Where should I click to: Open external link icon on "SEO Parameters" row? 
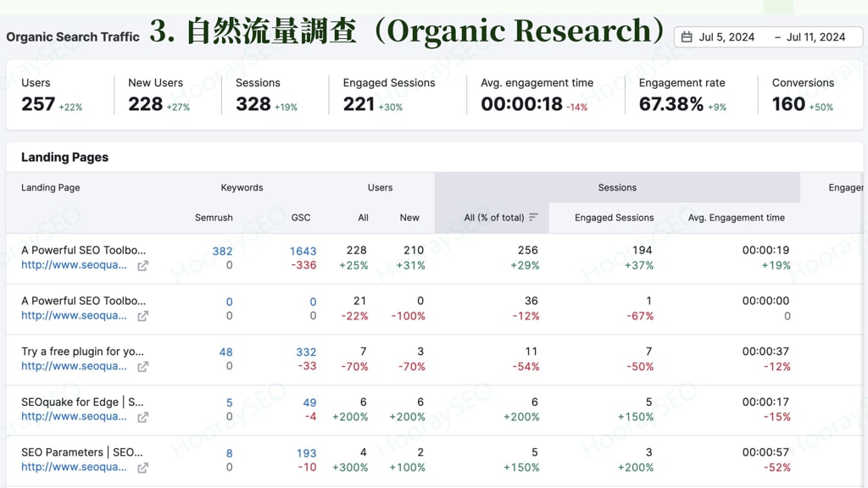tap(142, 468)
